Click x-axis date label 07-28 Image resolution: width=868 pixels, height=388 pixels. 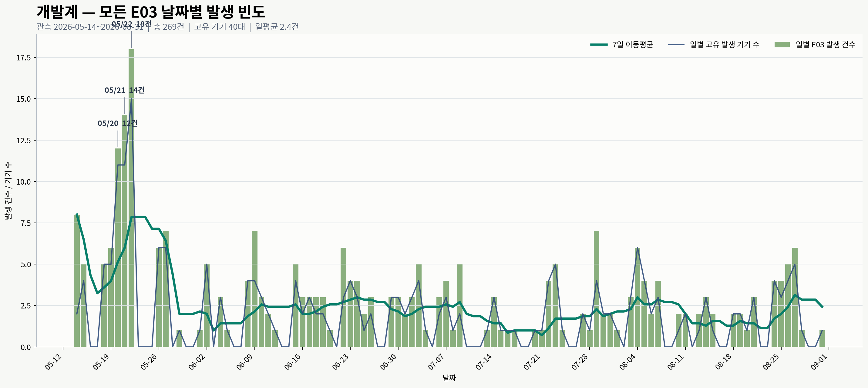[x=580, y=362]
